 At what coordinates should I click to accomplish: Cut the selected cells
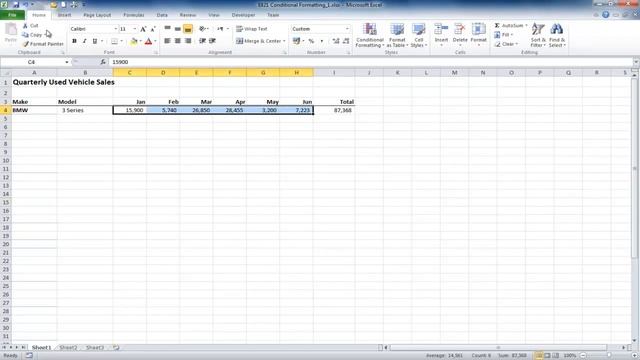pos(31,26)
